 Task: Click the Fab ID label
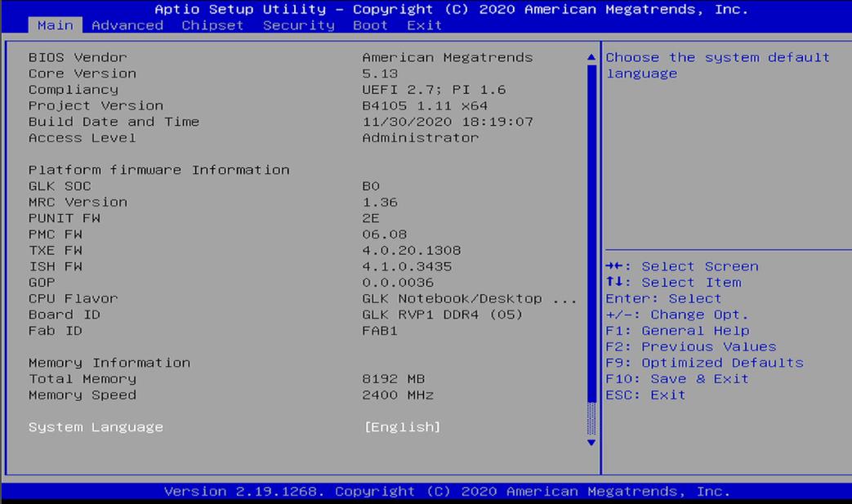point(56,330)
